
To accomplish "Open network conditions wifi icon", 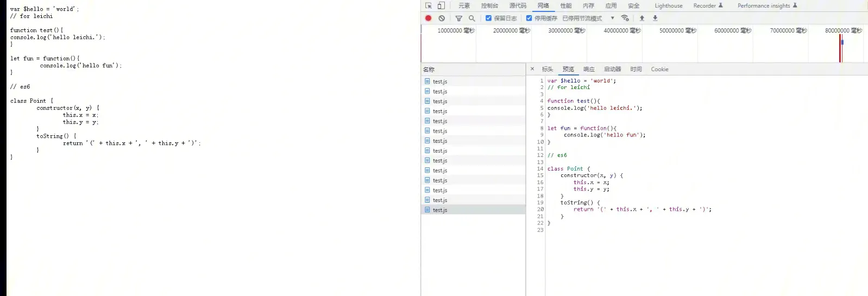I will (x=625, y=18).
